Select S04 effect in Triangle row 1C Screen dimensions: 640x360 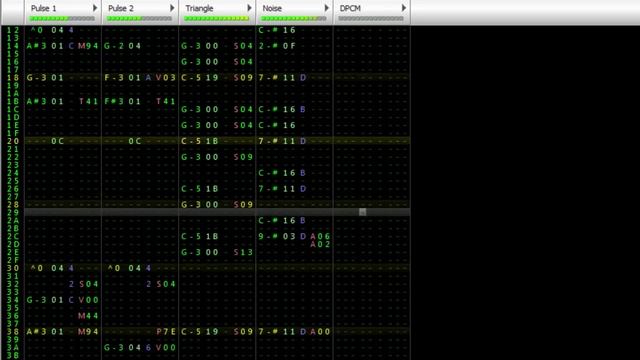[x=243, y=109]
